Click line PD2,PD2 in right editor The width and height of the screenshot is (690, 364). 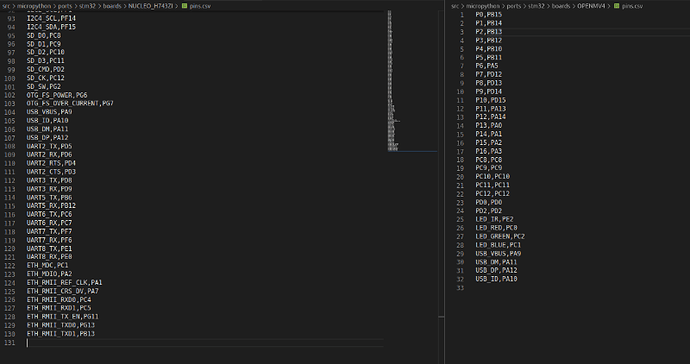pyautogui.click(x=488, y=211)
